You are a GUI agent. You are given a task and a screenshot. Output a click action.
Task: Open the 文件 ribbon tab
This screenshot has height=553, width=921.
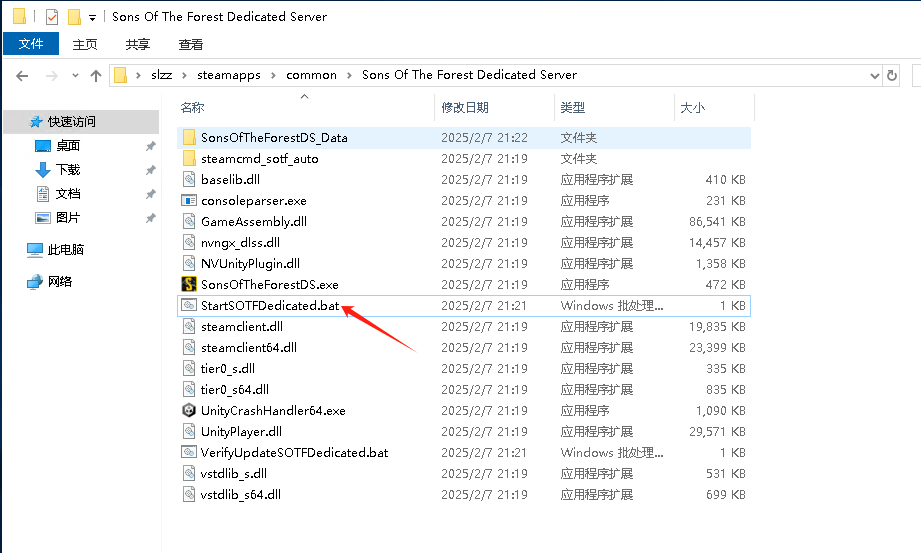coord(31,44)
